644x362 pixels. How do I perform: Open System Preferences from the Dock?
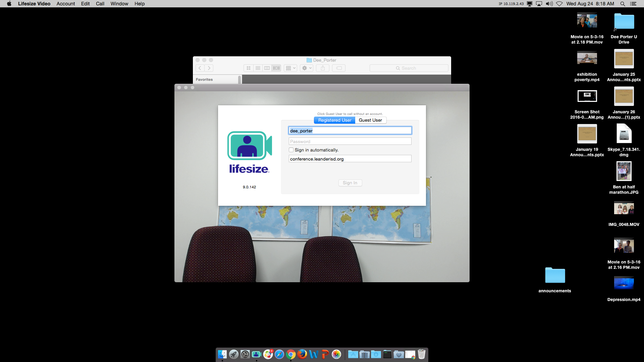pos(246,354)
